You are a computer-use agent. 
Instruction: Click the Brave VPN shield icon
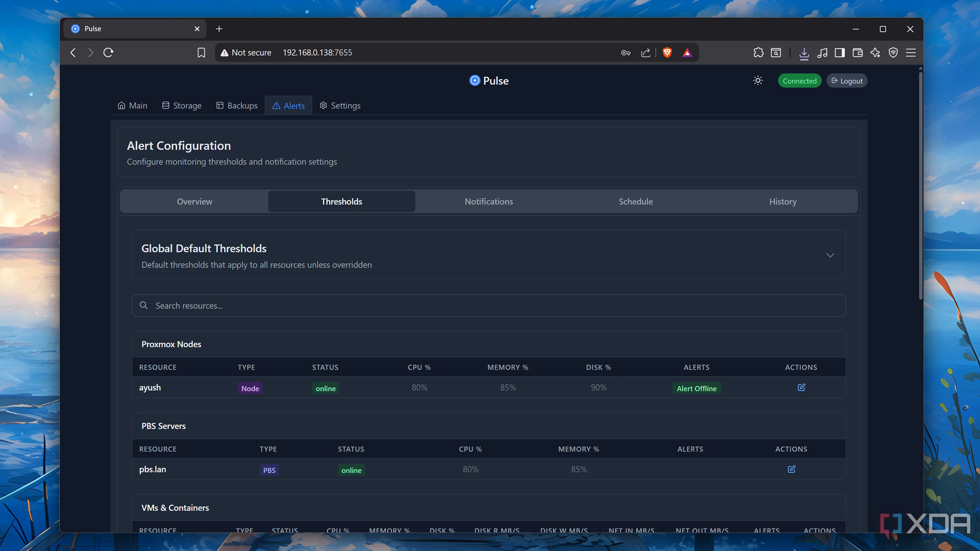[893, 53]
